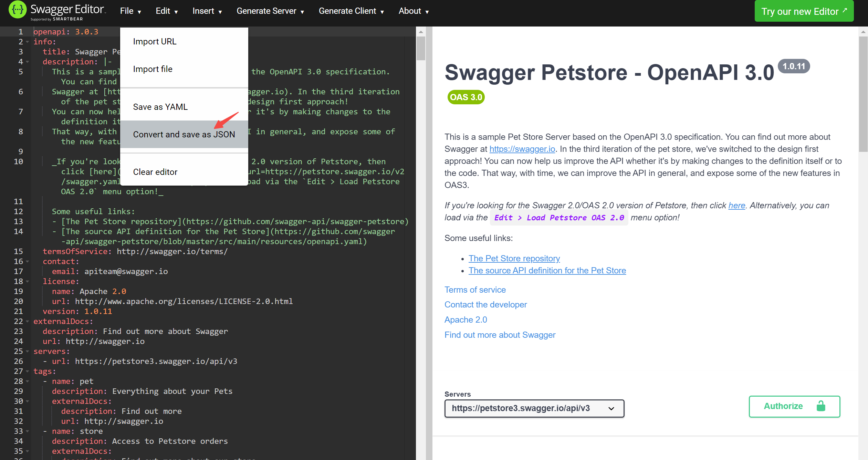
Task: Click the Authorize button
Action: (794, 406)
